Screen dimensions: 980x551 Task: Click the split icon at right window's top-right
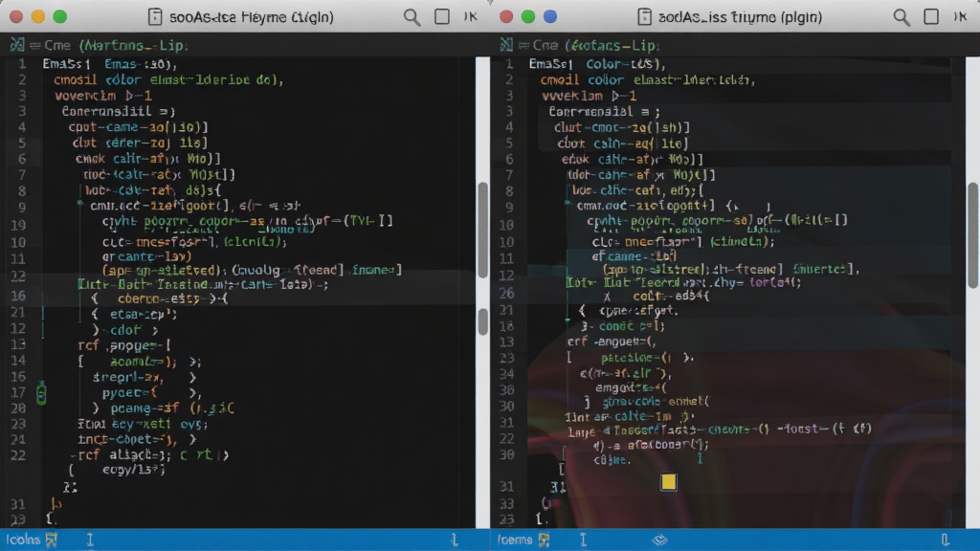point(960,16)
